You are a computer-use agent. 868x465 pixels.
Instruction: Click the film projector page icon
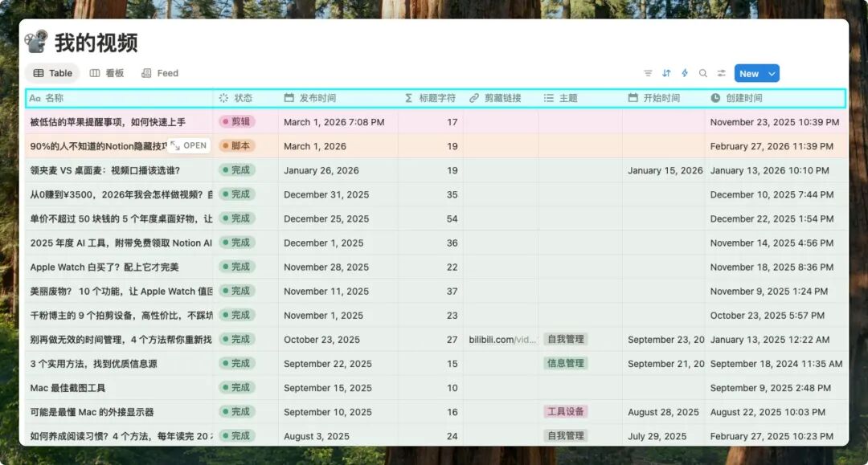[x=36, y=42]
